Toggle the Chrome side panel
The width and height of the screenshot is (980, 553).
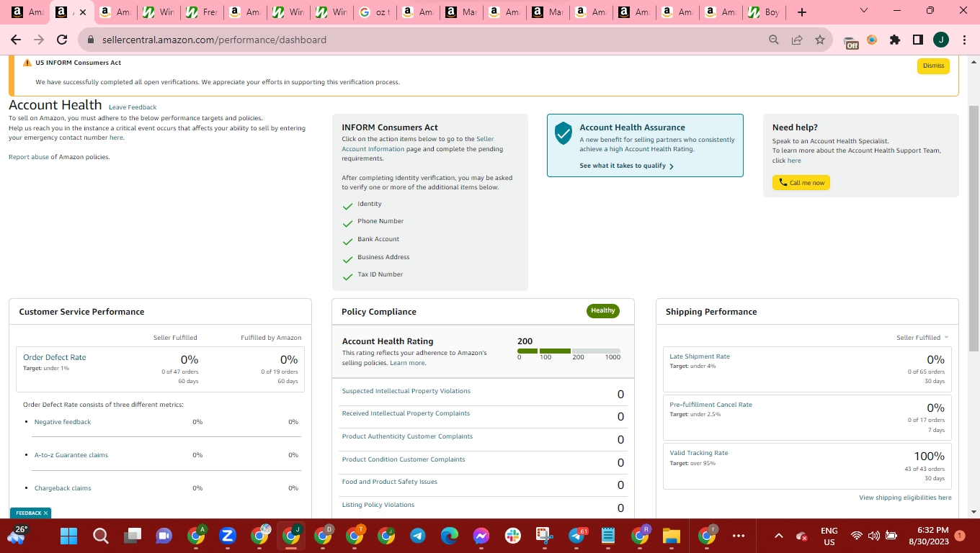(x=918, y=40)
